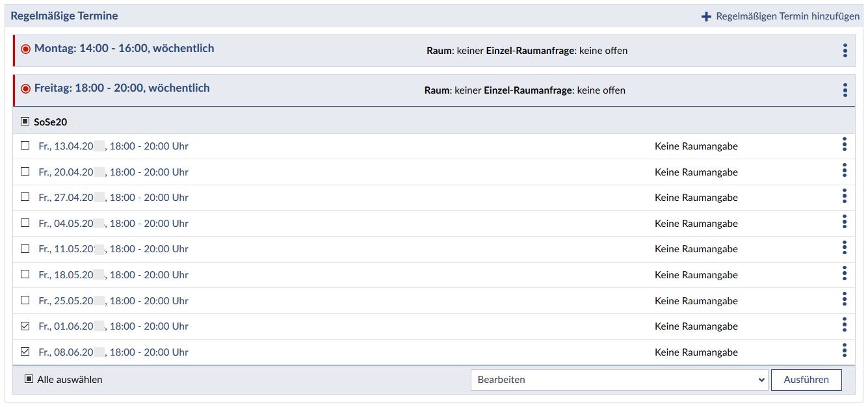Open the Fr., 04.05. 18:00 - 20:00 date link
This screenshot has height=407, width=868.
pos(113,223)
